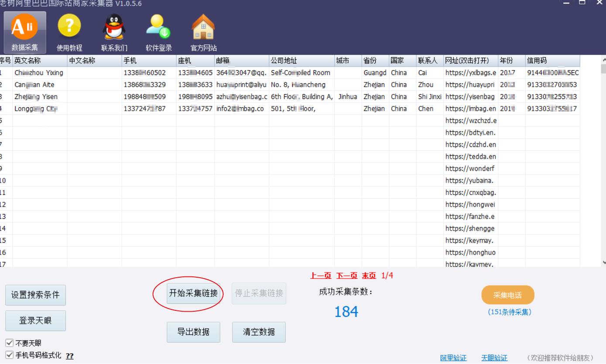
Task: Click the 网址(双击打开) column header
Action: (471, 61)
